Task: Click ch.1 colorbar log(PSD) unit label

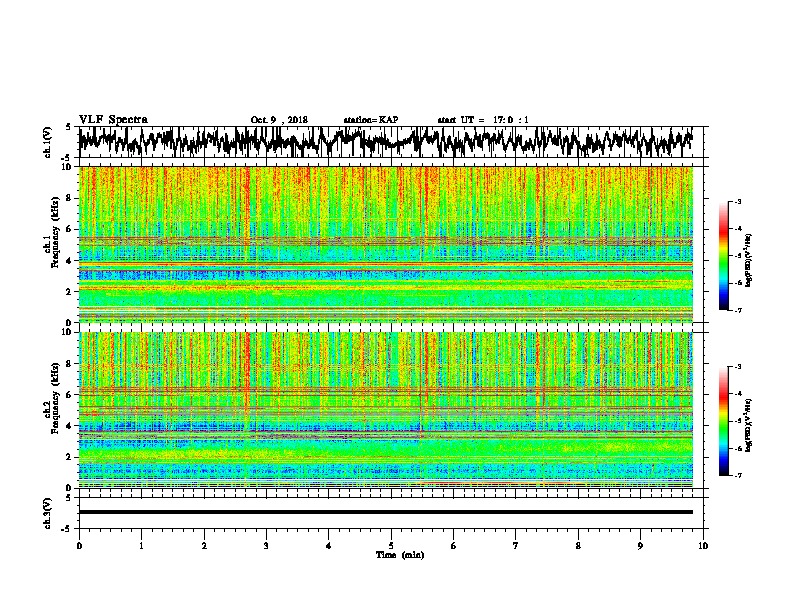Action: pyautogui.click(x=748, y=260)
